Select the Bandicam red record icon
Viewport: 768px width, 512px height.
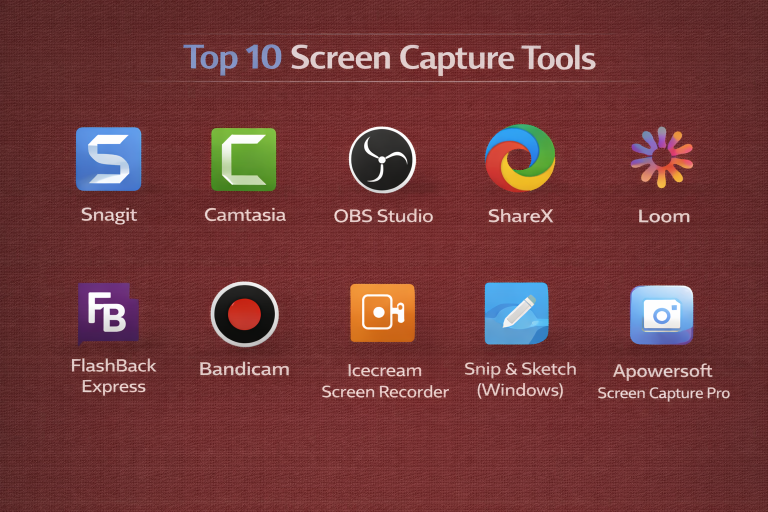tap(244, 314)
